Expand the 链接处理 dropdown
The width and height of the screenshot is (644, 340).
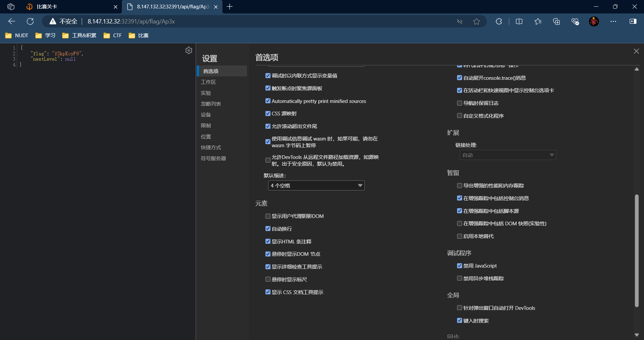tap(507, 155)
